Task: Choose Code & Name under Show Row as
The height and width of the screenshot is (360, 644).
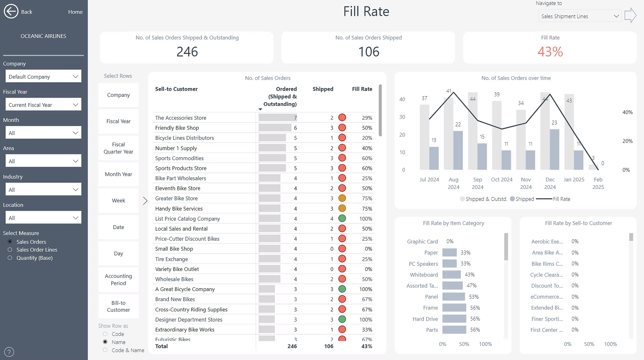Action: pos(105,350)
